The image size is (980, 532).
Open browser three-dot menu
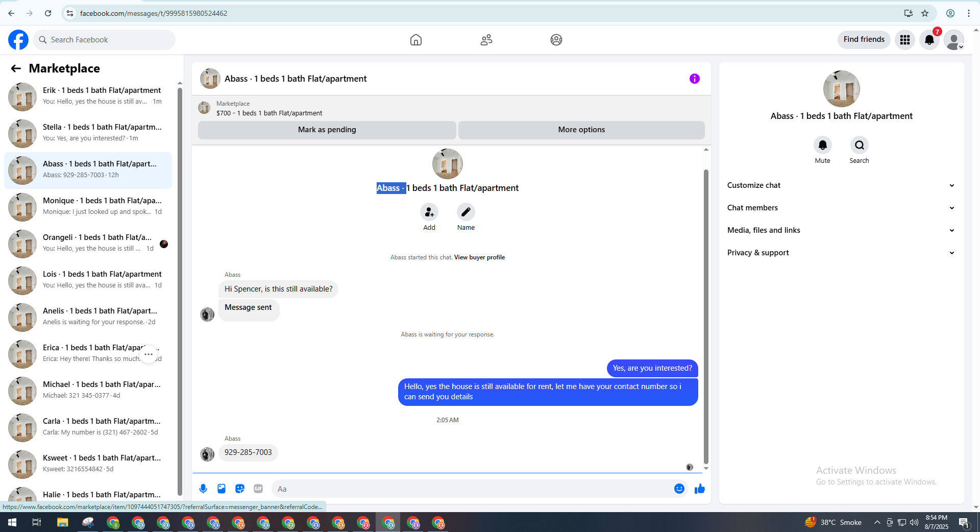pos(969,13)
